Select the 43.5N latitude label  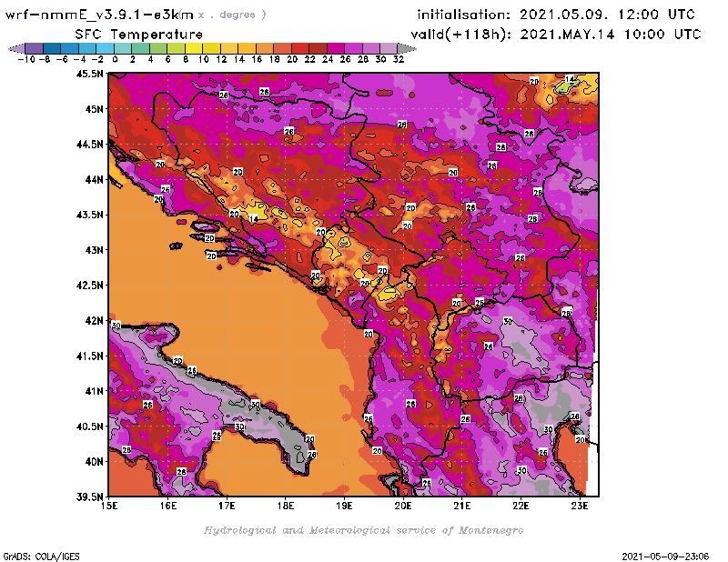click(89, 215)
